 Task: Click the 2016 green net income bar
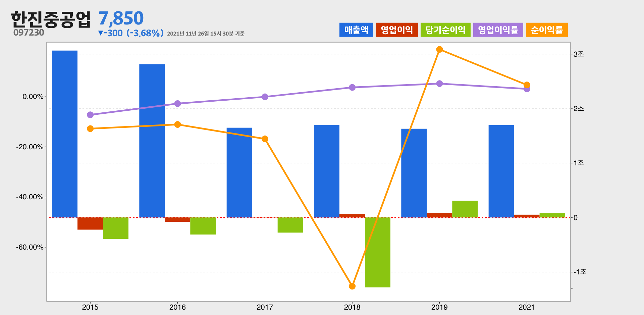(203, 226)
